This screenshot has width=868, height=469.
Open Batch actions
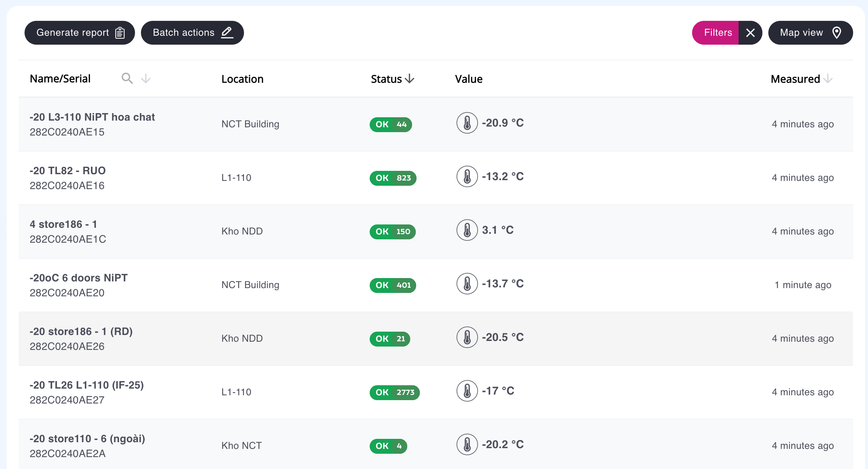[192, 33]
